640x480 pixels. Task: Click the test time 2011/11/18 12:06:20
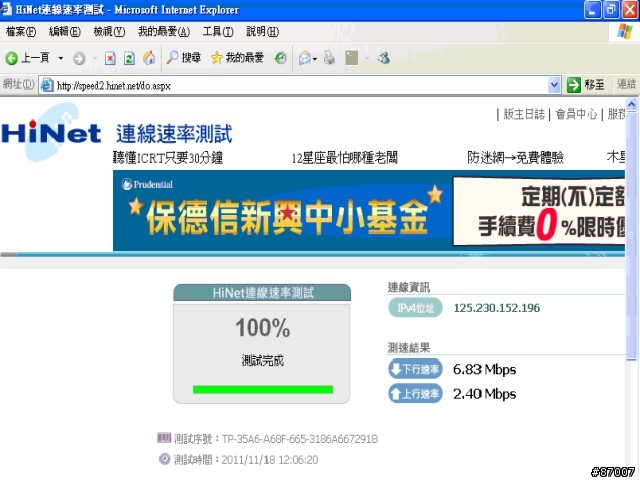pyautogui.click(x=270, y=460)
